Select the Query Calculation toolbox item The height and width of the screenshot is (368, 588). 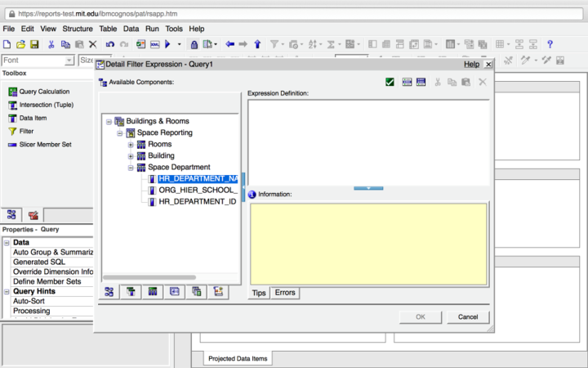(x=44, y=92)
